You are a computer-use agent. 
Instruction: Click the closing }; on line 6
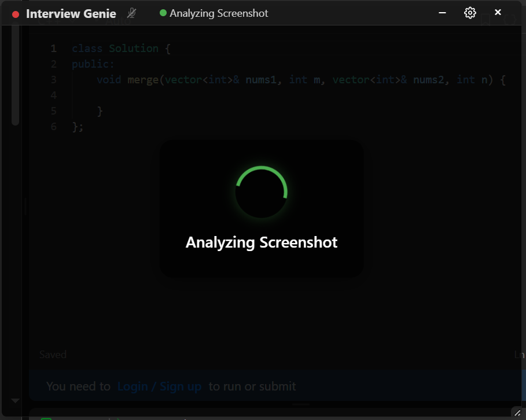click(78, 127)
